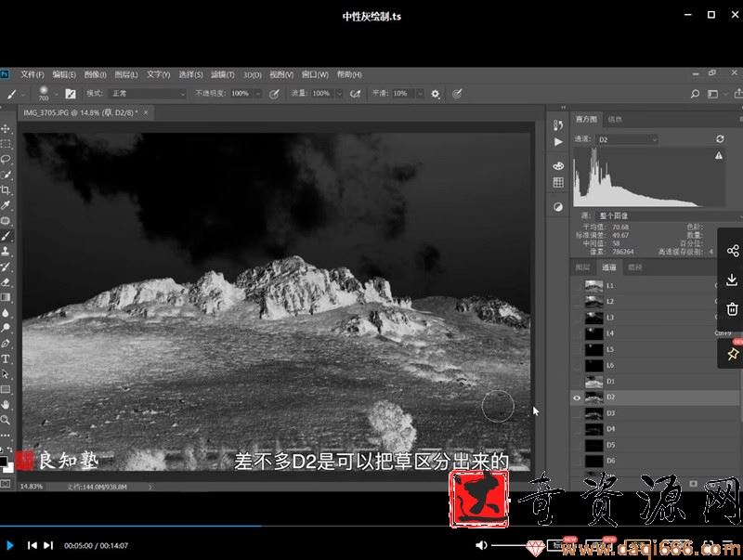Click the player share button

733,251
